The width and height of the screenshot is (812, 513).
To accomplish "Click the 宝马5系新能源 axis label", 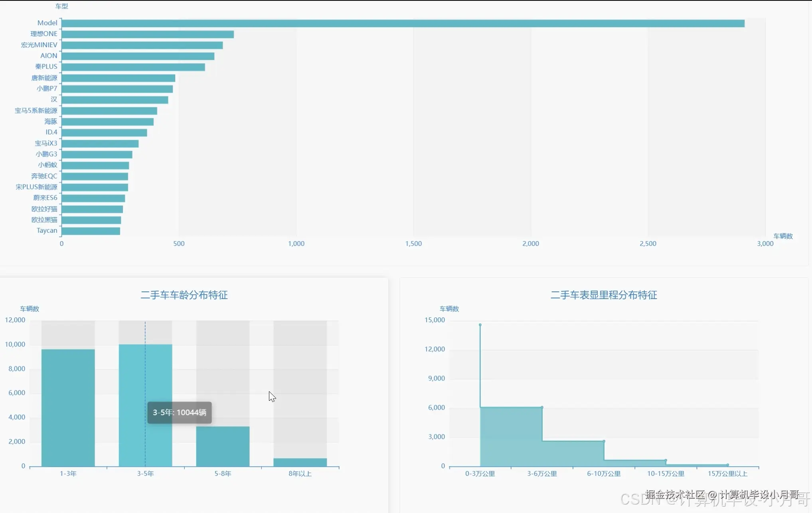I will tap(36, 111).
